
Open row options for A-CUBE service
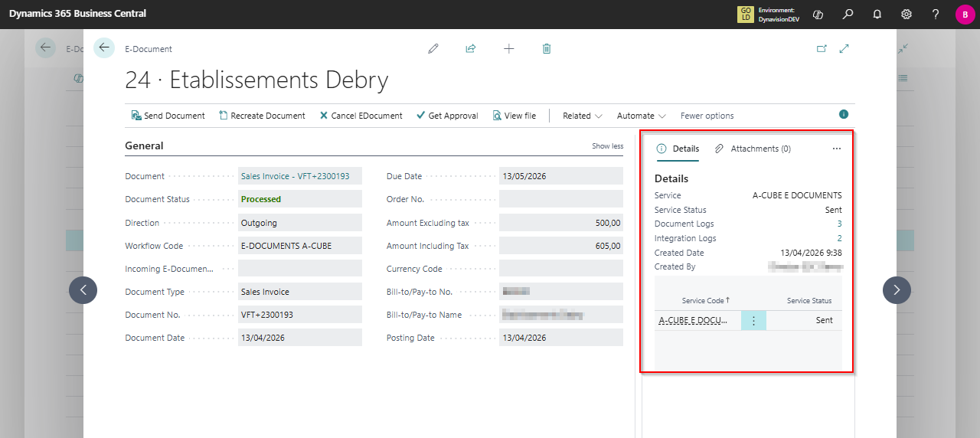[x=753, y=321]
